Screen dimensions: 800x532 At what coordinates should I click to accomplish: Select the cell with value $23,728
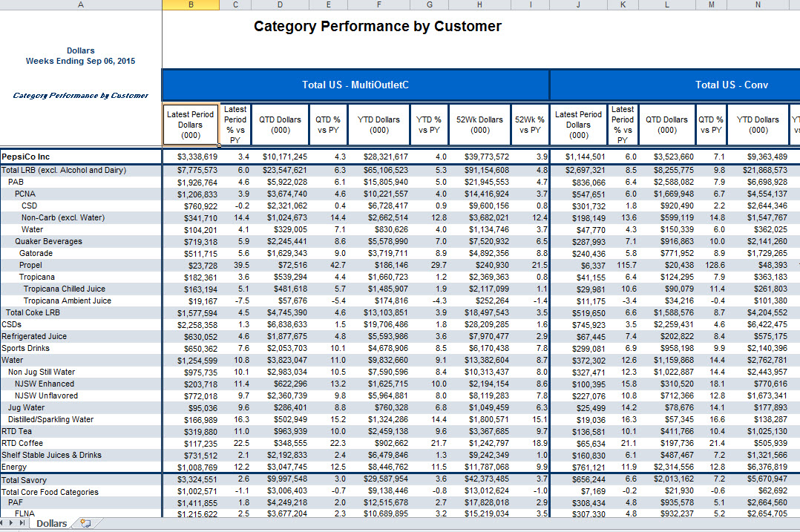191,265
